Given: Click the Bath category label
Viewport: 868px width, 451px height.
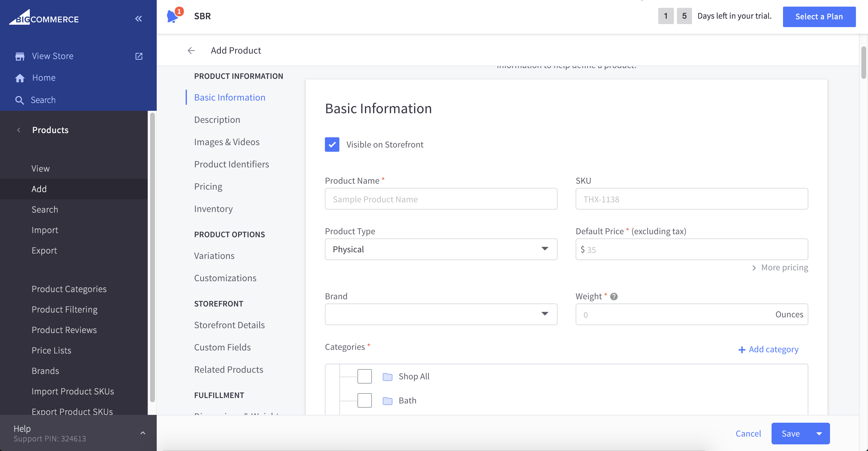Looking at the screenshot, I should click(x=407, y=400).
